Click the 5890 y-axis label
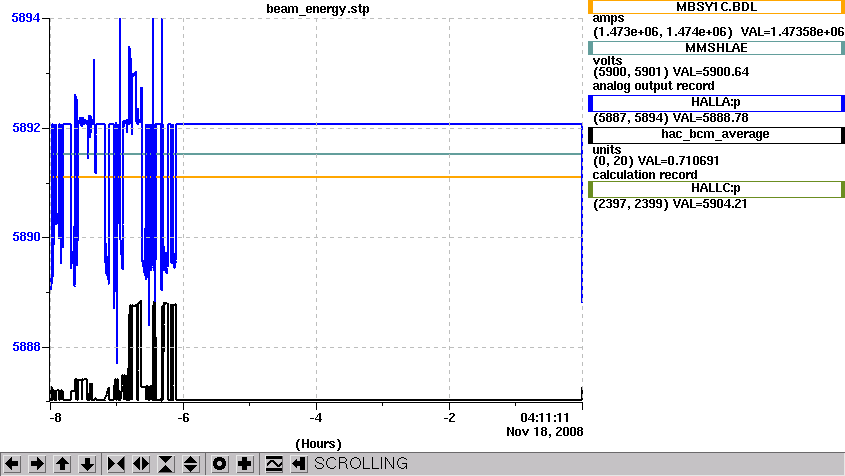The image size is (845, 476). click(x=25, y=237)
